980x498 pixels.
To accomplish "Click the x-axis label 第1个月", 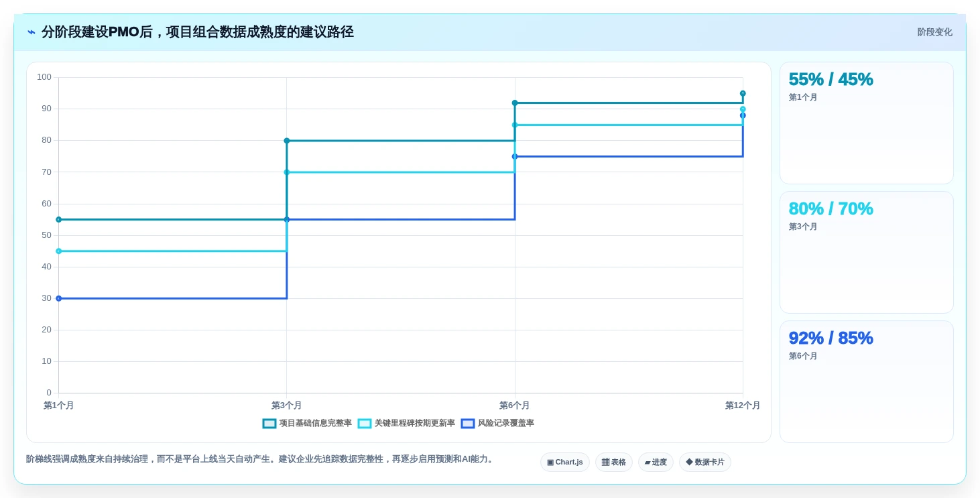I will 58,406.
